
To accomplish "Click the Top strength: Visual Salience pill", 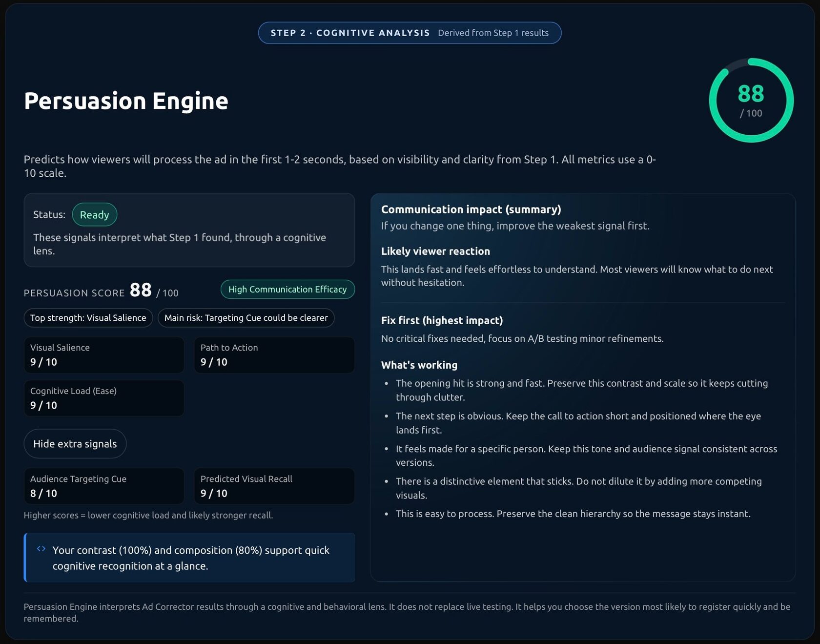I will pos(88,318).
